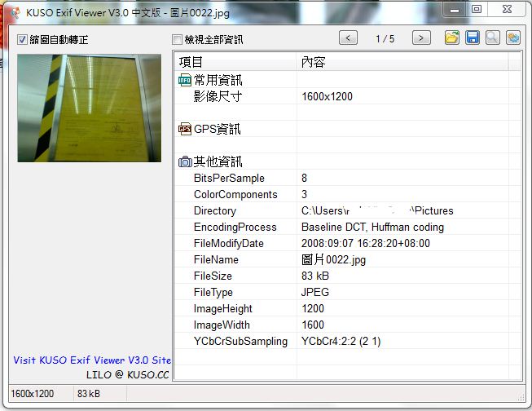
Task: Click the blue floppy disk save icon
Action: [x=473, y=38]
